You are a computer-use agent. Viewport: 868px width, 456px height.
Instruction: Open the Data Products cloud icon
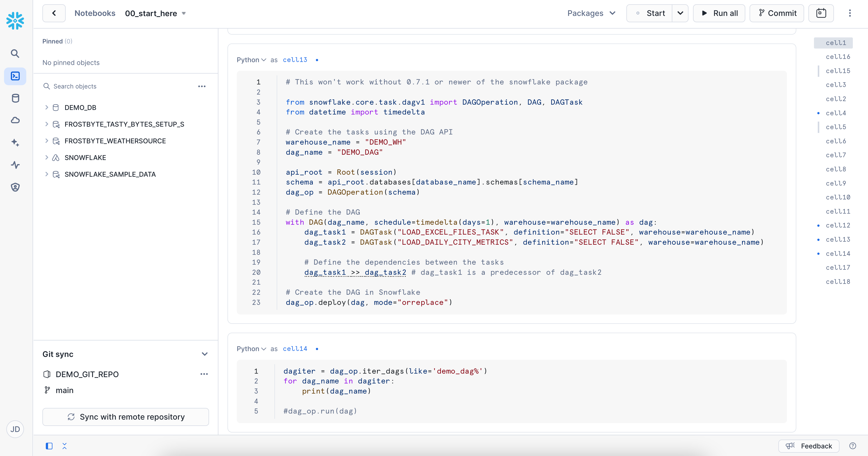click(15, 120)
